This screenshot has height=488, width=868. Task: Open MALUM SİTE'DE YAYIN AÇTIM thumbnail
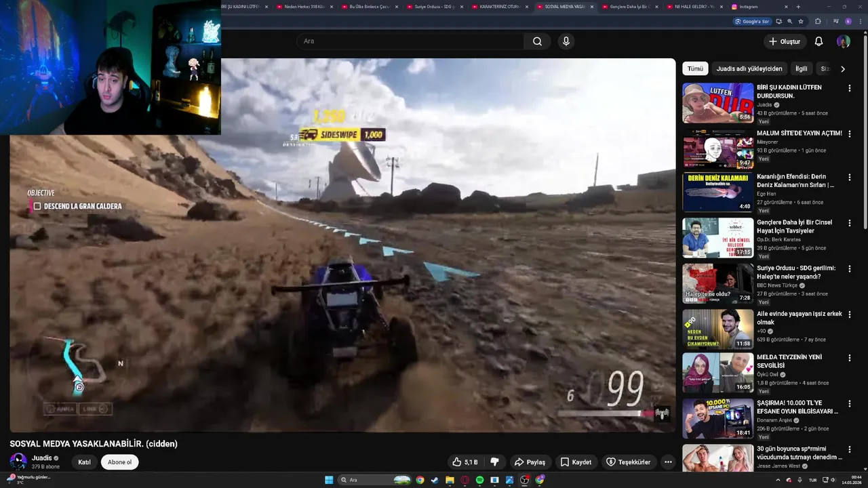(x=717, y=148)
